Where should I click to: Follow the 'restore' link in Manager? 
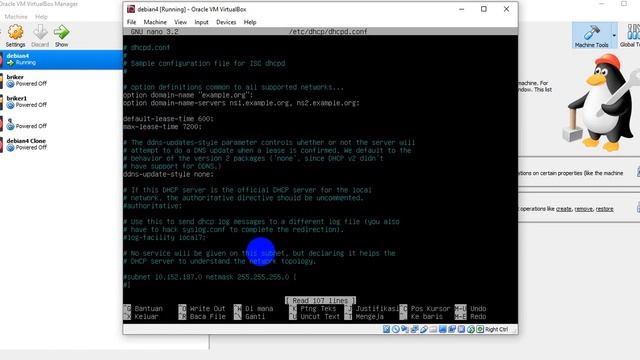604,209
